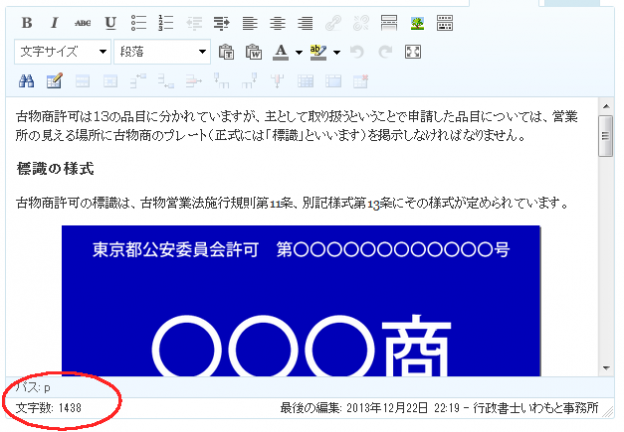
Task: Align text to the right
Action: pyautogui.click(x=305, y=23)
